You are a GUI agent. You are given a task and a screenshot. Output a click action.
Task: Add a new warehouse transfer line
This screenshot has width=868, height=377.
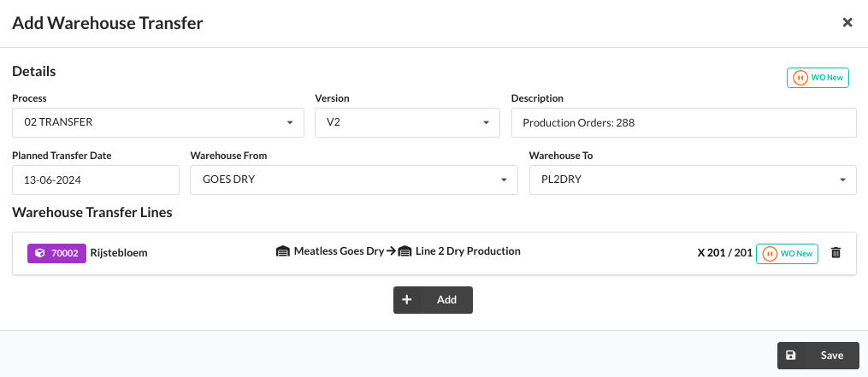[x=433, y=300]
